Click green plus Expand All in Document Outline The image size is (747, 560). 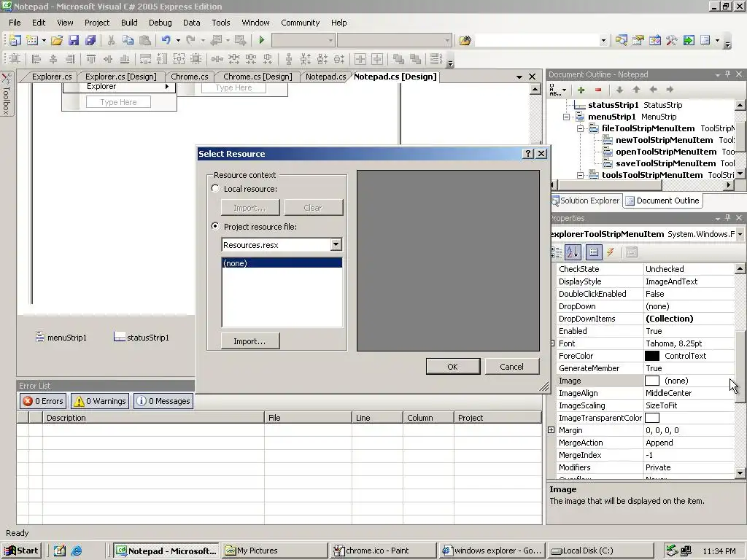(x=581, y=90)
